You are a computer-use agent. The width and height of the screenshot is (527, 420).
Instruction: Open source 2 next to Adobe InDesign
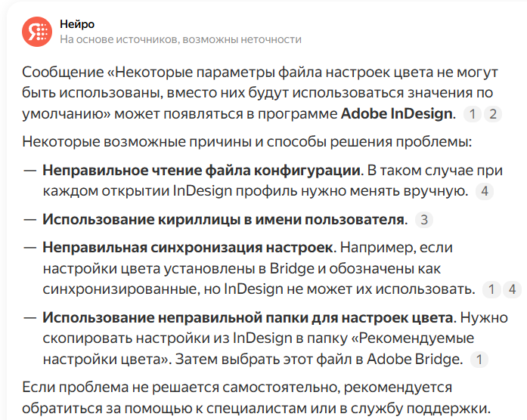(493, 114)
